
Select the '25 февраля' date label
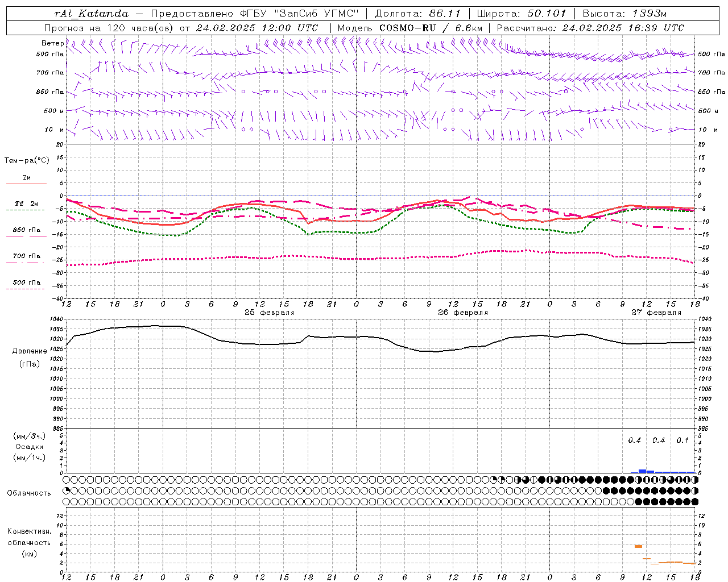270,313
